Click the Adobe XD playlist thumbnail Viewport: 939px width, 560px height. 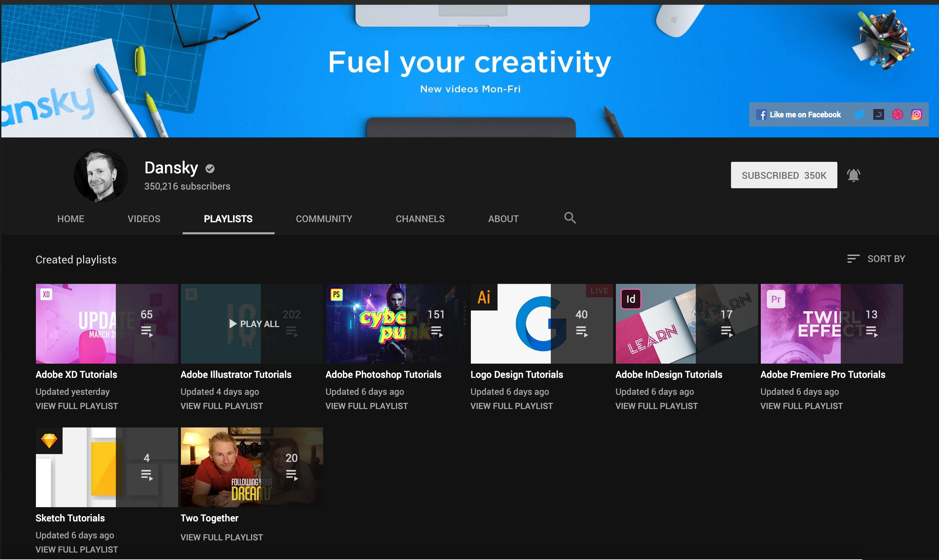point(107,324)
